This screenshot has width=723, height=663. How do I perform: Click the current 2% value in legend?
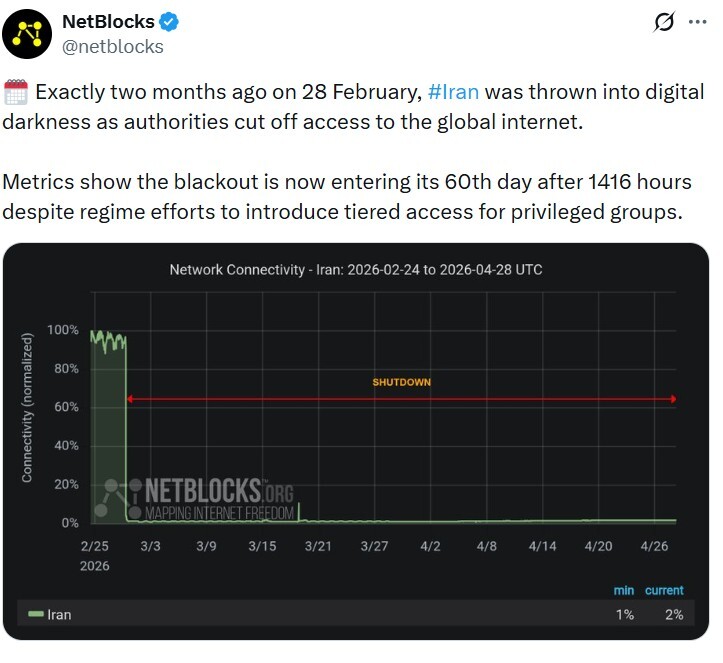674,615
